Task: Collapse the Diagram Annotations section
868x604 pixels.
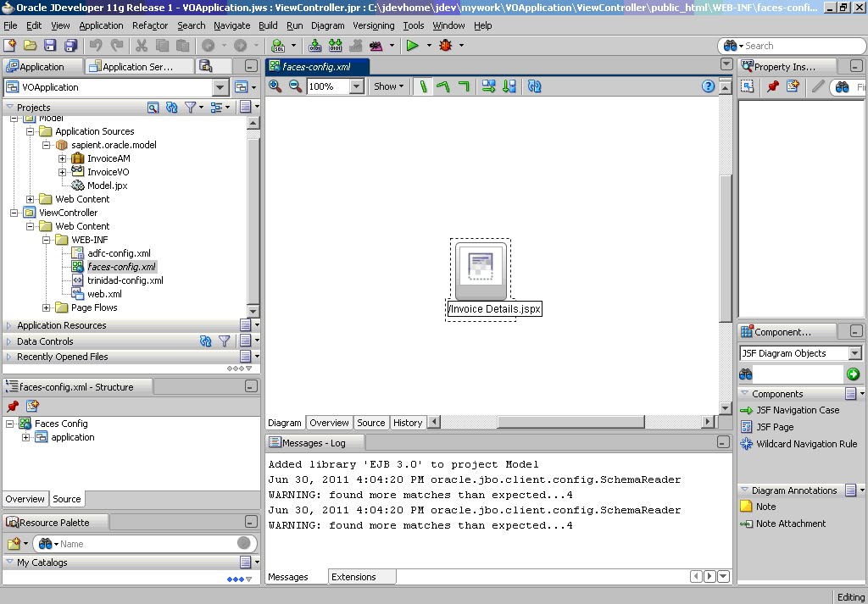Action: click(744, 490)
